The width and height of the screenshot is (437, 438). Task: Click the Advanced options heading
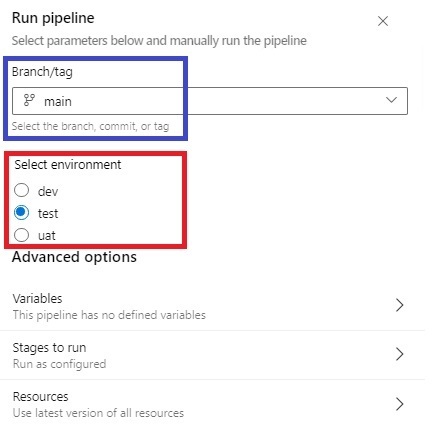pyautogui.click(x=74, y=257)
